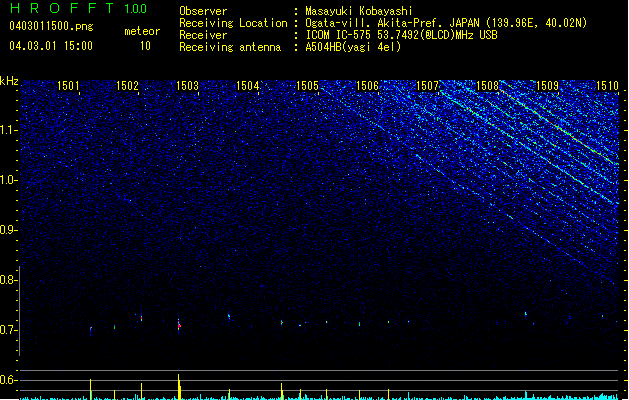This screenshot has height=400, width=629.
Task: Click the 1.0 kHz axis label
Action: pyautogui.click(x=8, y=180)
